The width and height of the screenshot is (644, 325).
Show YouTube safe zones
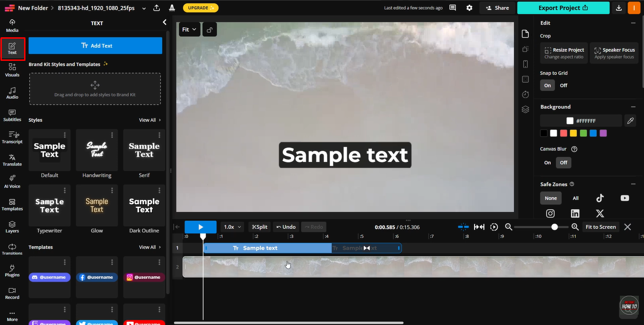point(625,198)
